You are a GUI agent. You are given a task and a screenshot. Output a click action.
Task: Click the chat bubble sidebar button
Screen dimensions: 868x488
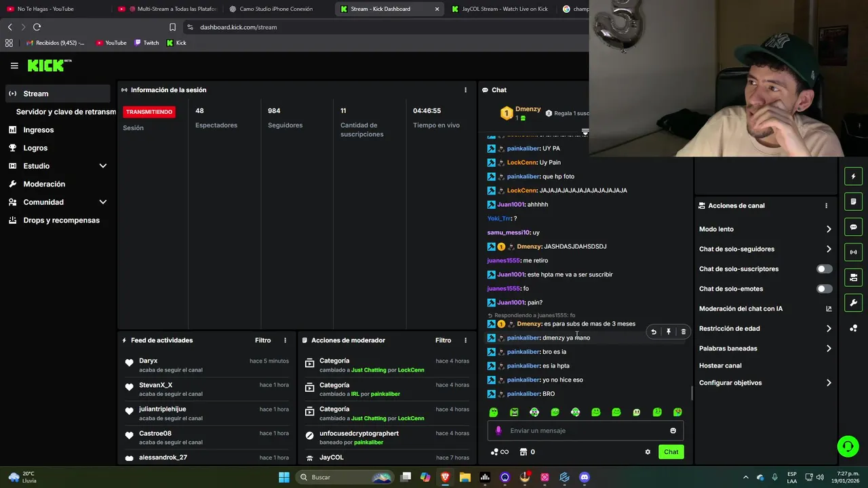(x=854, y=227)
